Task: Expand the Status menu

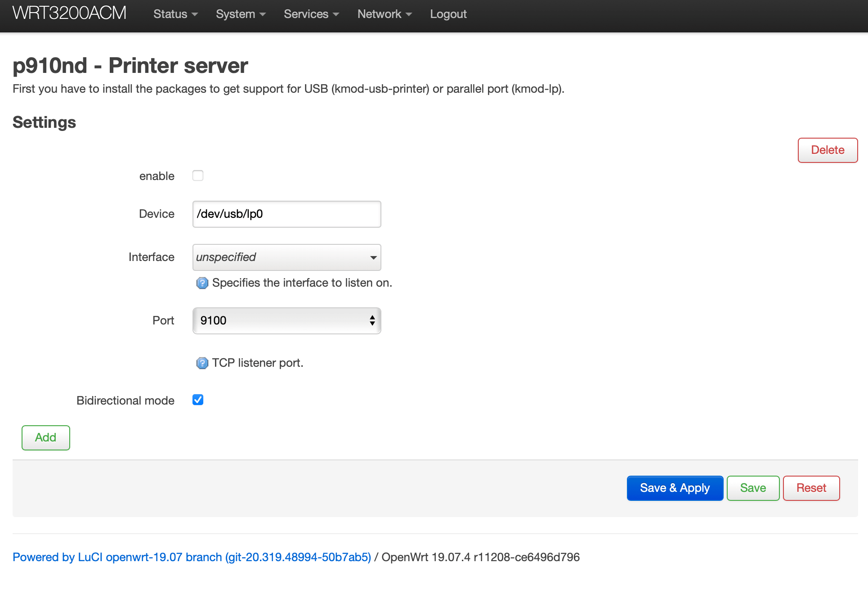Action: tap(175, 14)
